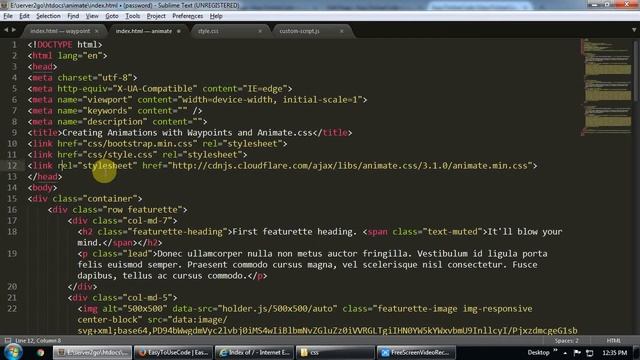Open the Tools menu
This screenshot has height=360, width=640.
[132, 16]
